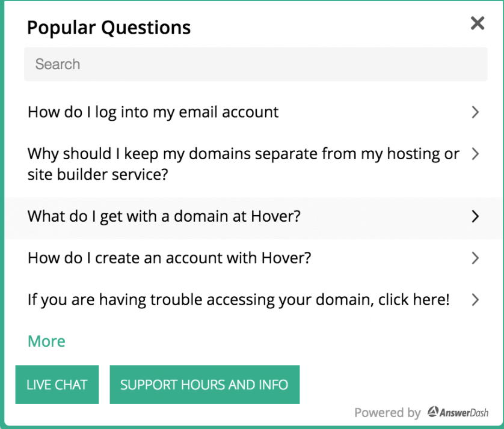Screen dimensions: 504x429
Task: Expand chevron next to domains separate from hosting question
Action: 475,154
